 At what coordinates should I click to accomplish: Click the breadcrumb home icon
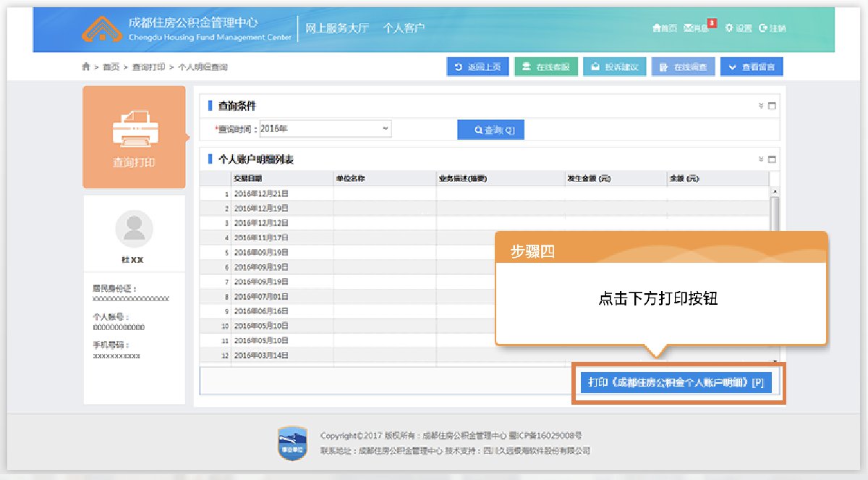86,67
